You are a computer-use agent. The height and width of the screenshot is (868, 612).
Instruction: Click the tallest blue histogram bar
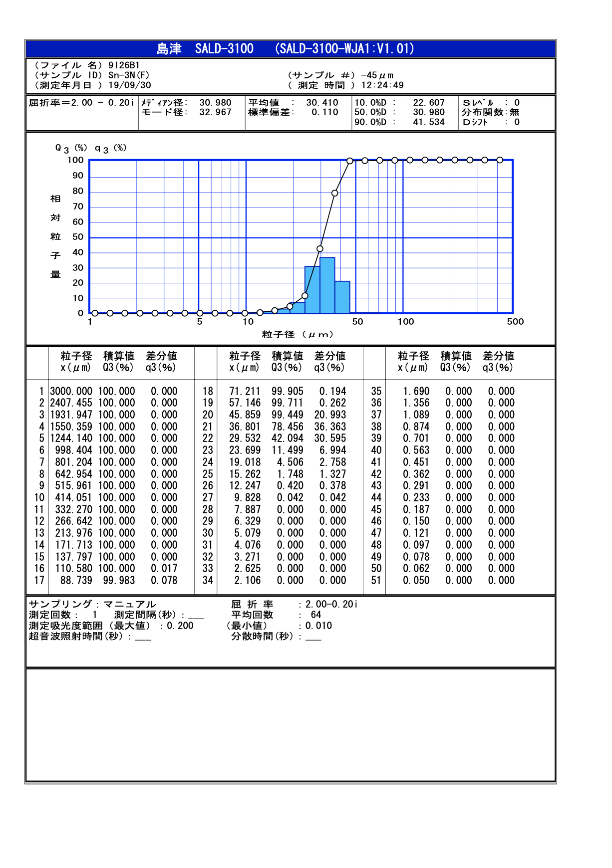tap(327, 285)
